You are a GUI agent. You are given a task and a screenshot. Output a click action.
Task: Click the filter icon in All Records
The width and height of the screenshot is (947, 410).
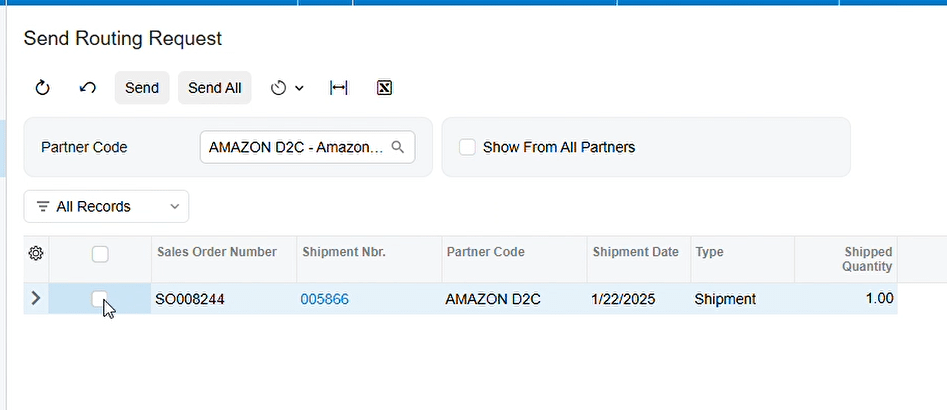(43, 207)
